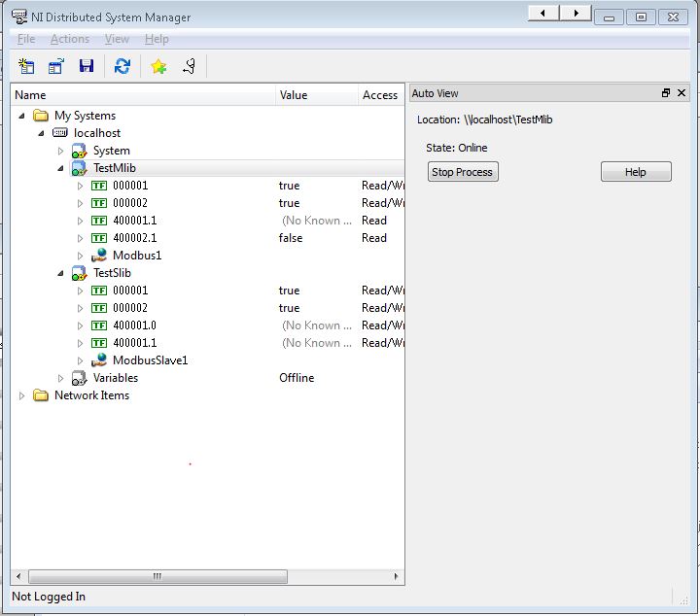Screen dimensions: 700x616
Task: Open the Actions menu
Action: 70,39
